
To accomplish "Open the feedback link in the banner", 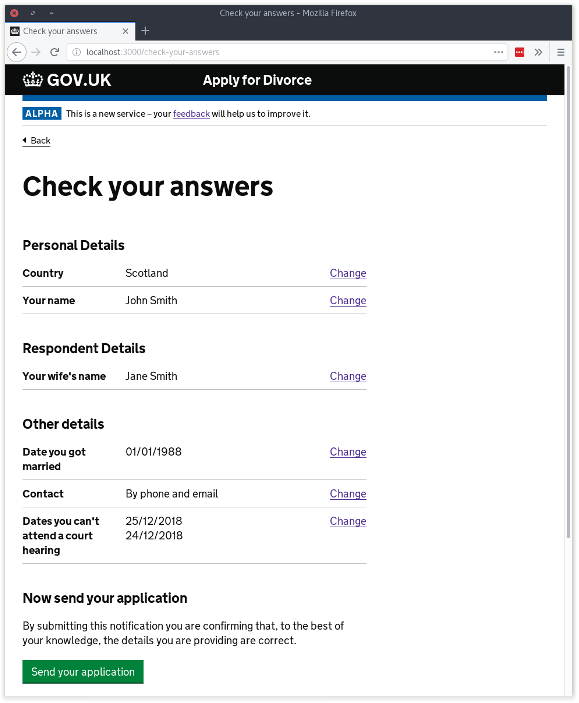I will coord(192,114).
